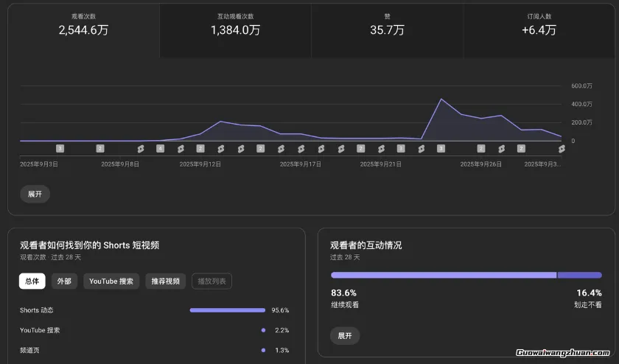
Task: Click the 观看者的互动情况 card heading
Action: 366,245
